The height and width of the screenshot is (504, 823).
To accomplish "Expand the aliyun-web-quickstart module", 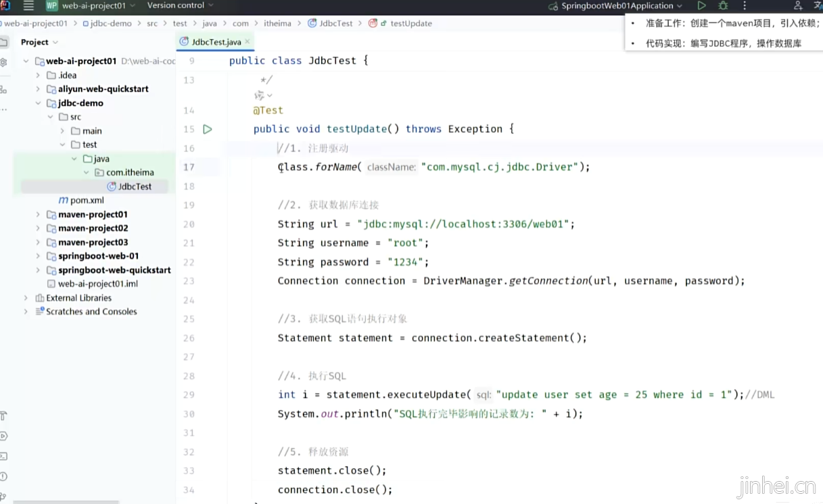I will pyautogui.click(x=38, y=89).
